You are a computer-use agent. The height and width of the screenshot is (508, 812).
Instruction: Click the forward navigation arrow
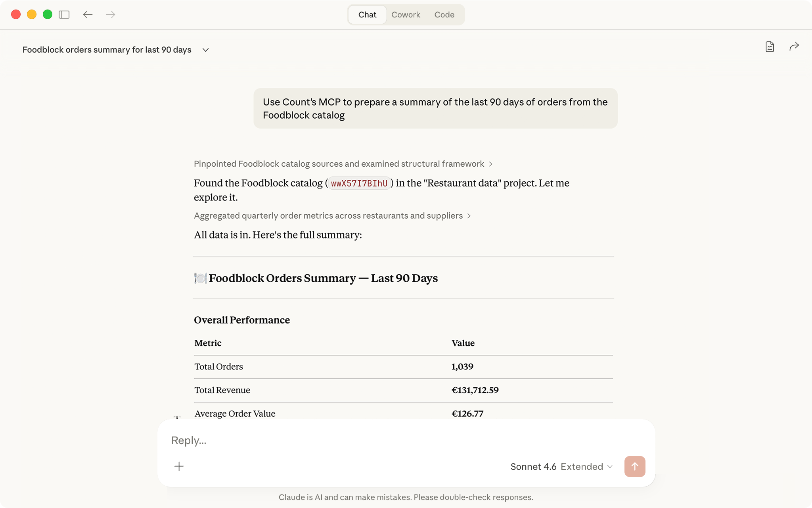[111, 14]
